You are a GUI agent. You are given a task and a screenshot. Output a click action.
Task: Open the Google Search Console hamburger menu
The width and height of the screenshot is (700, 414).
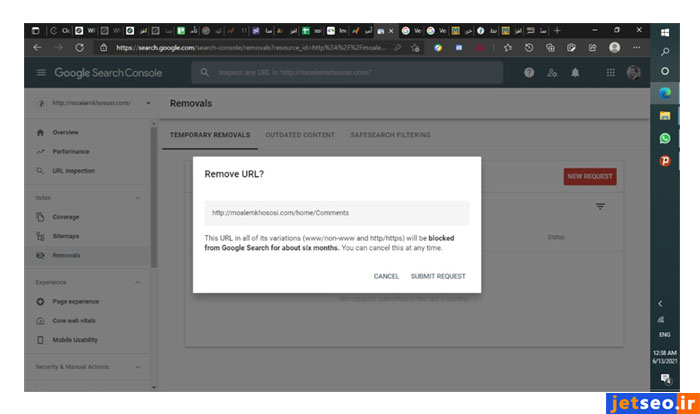(41, 73)
